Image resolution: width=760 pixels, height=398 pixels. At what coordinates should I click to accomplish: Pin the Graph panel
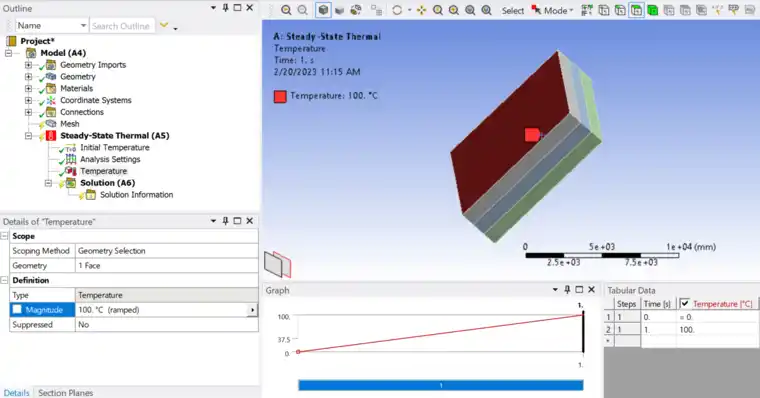[567, 289]
